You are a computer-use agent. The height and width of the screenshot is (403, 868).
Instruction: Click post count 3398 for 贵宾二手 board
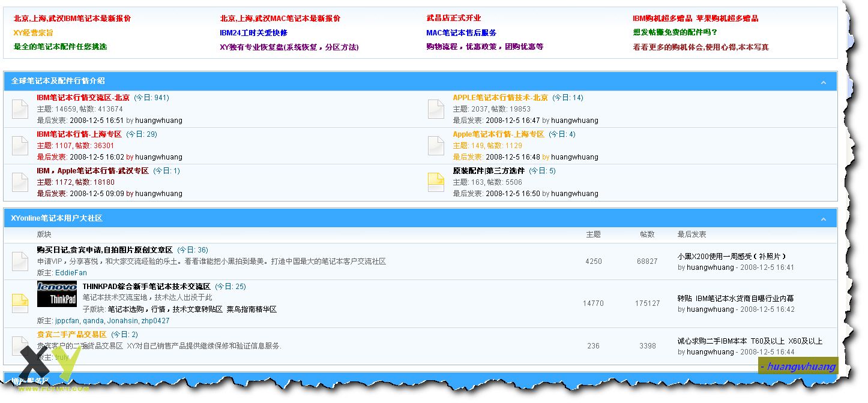click(x=647, y=346)
